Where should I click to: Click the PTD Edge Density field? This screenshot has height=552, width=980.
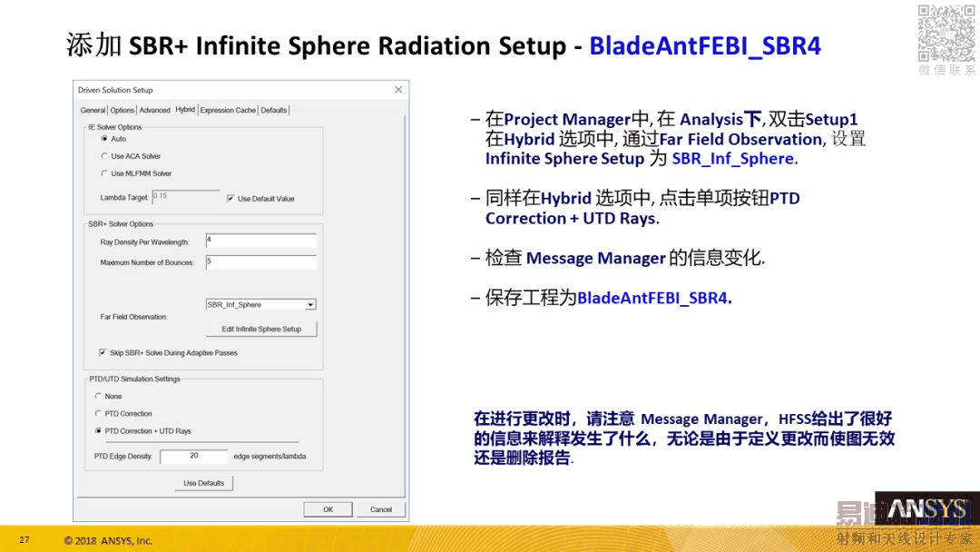[194, 457]
